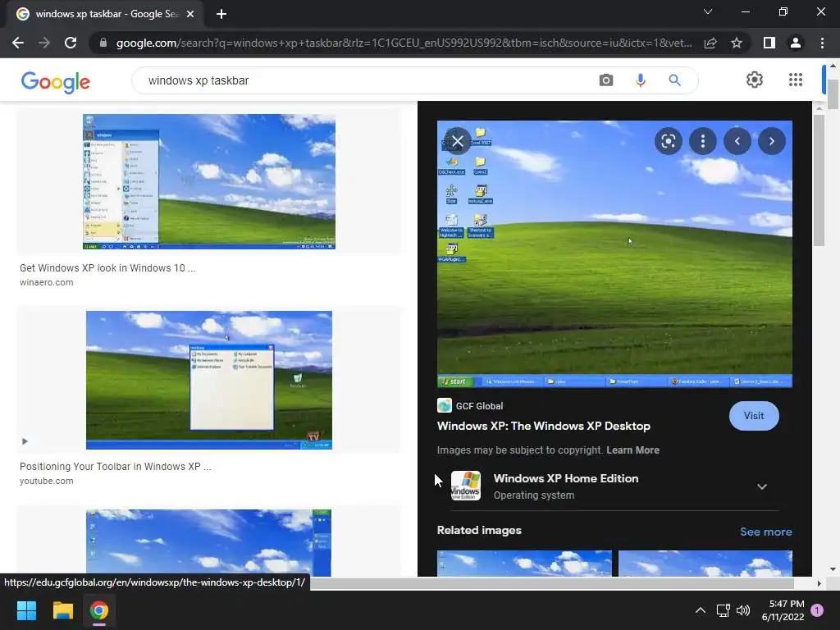Open the 'Learn More' copyright link
Viewport: 840px width, 630px height.
(632, 450)
